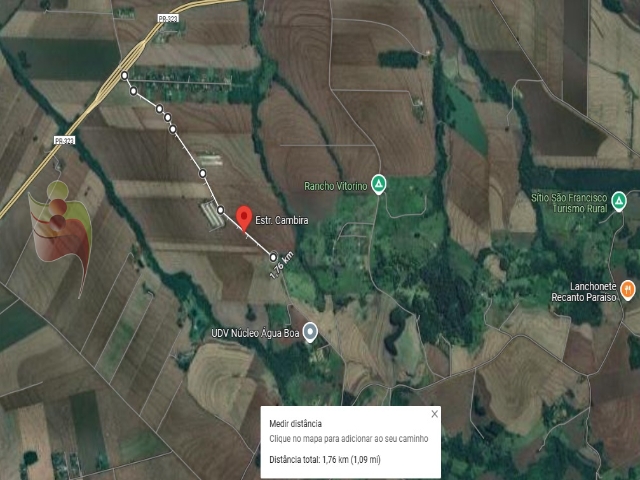Select Sítio São Francisco Turismo Rural marker
Viewport: 640px width, 480px height.
pyautogui.click(x=619, y=201)
